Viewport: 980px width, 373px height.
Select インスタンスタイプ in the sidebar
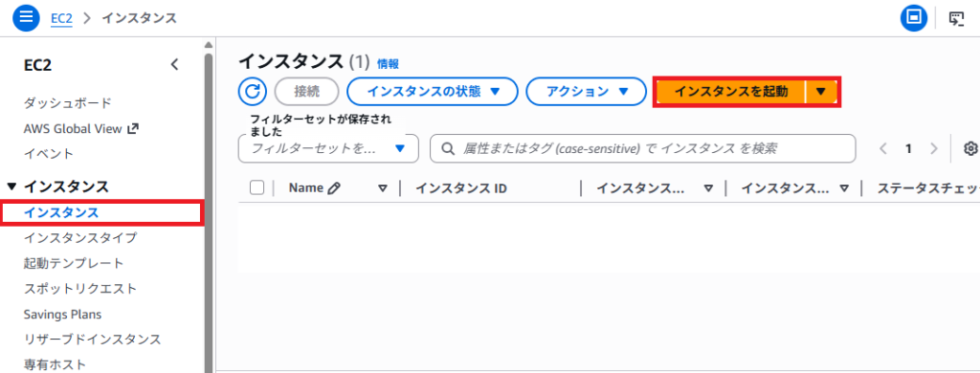[x=80, y=237]
